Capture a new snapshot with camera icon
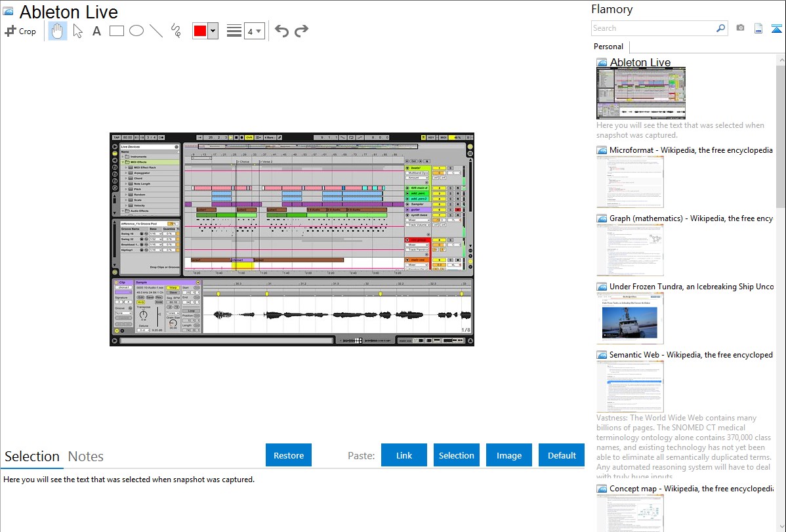This screenshot has height=532, width=786. 740,28
